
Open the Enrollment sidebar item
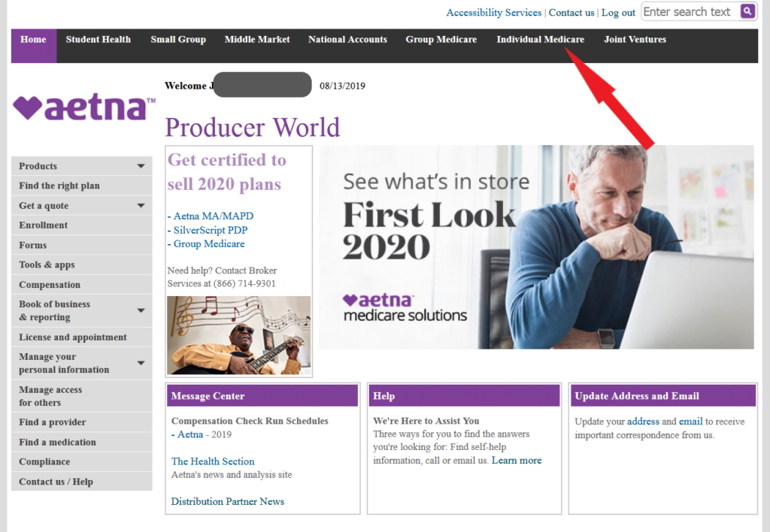(81, 225)
